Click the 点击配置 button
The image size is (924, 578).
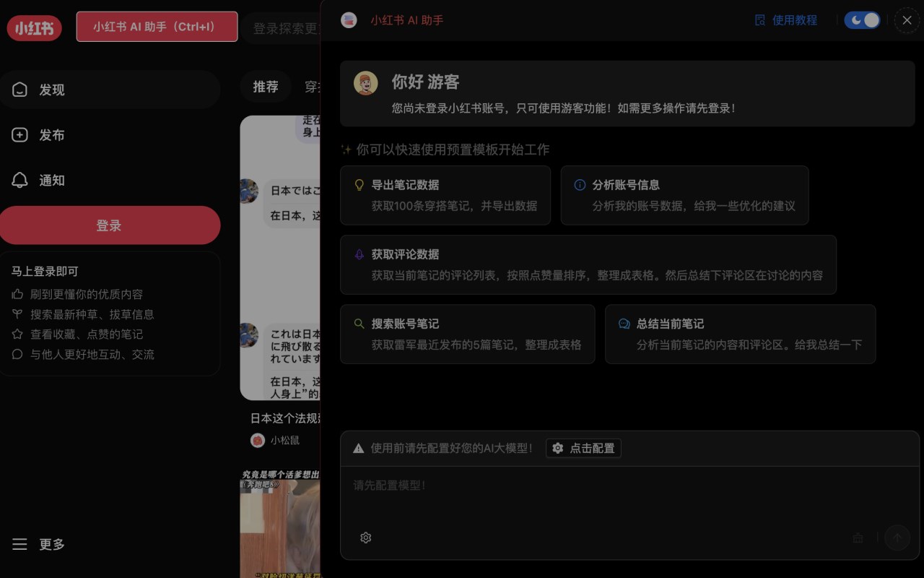[583, 448]
